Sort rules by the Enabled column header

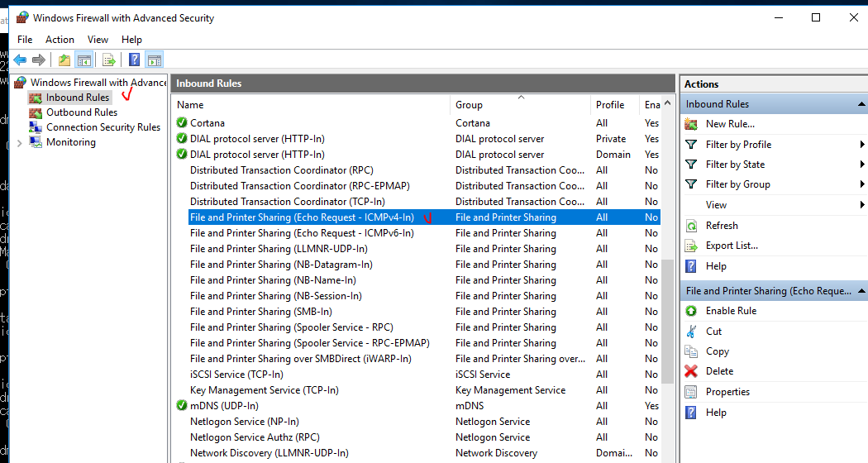click(x=651, y=105)
